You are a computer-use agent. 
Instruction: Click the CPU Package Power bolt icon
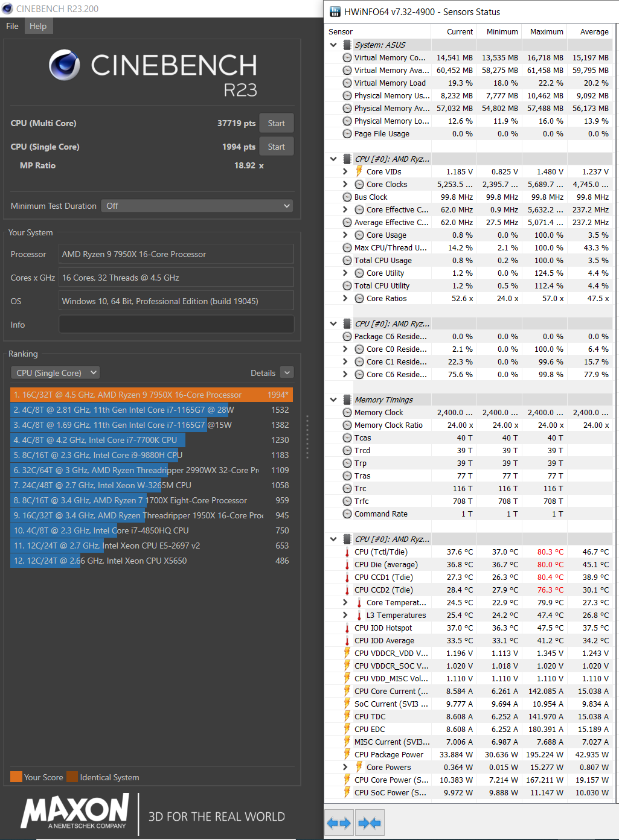point(347,754)
